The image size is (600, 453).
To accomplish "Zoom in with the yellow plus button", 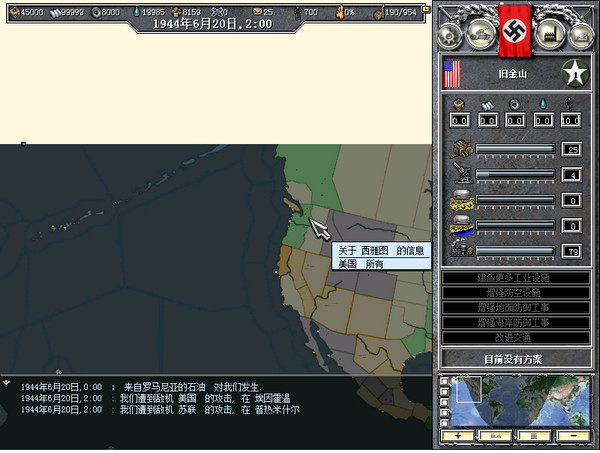I will pyautogui.click(x=458, y=436).
